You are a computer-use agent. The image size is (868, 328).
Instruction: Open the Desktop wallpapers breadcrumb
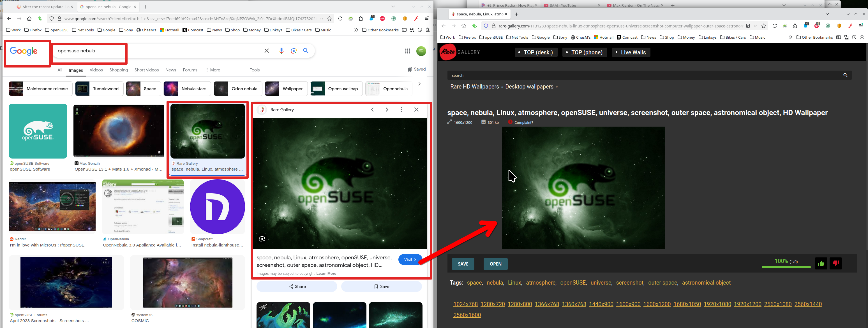[529, 87]
